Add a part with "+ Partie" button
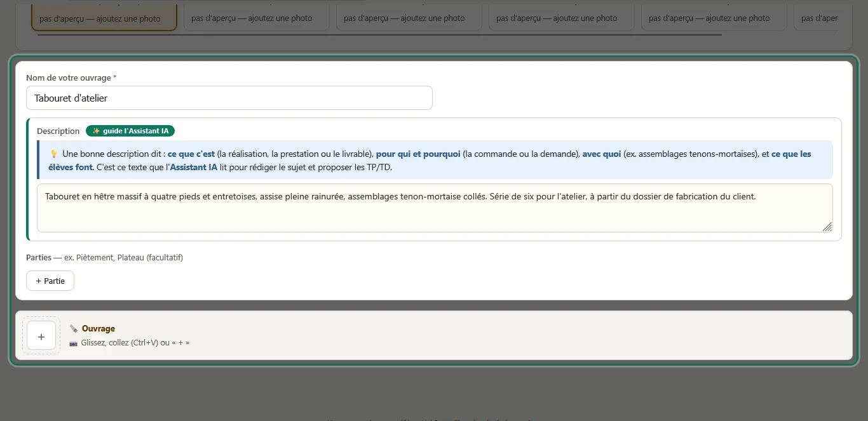868x421 pixels. point(50,281)
